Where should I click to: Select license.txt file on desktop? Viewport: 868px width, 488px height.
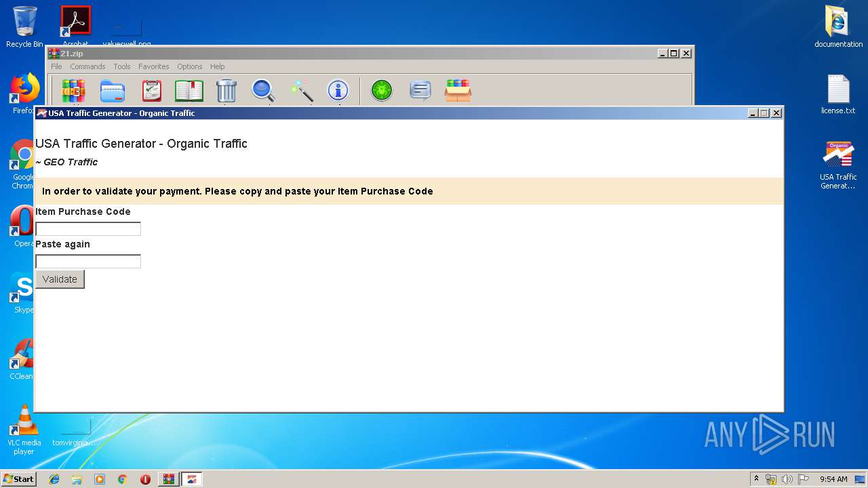(x=838, y=94)
